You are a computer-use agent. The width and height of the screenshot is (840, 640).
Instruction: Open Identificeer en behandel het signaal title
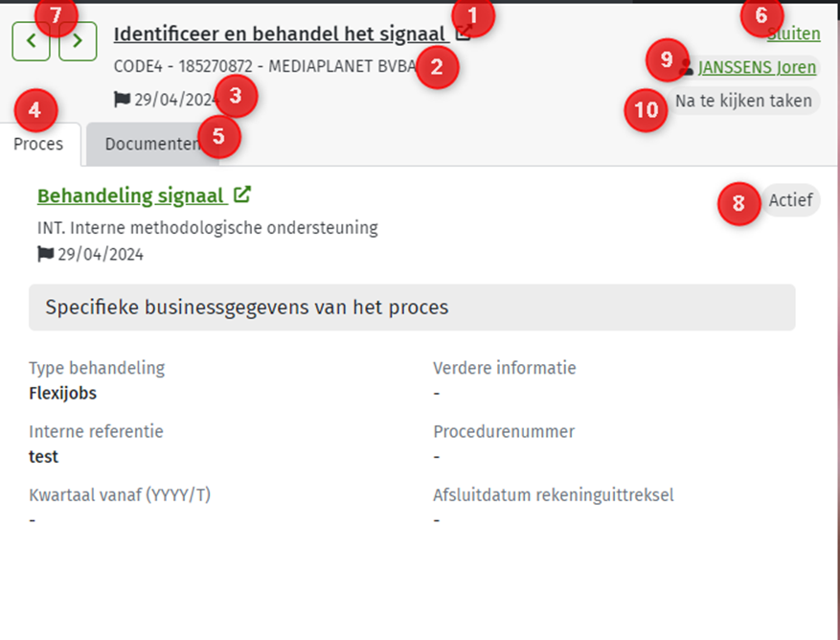coord(282,34)
